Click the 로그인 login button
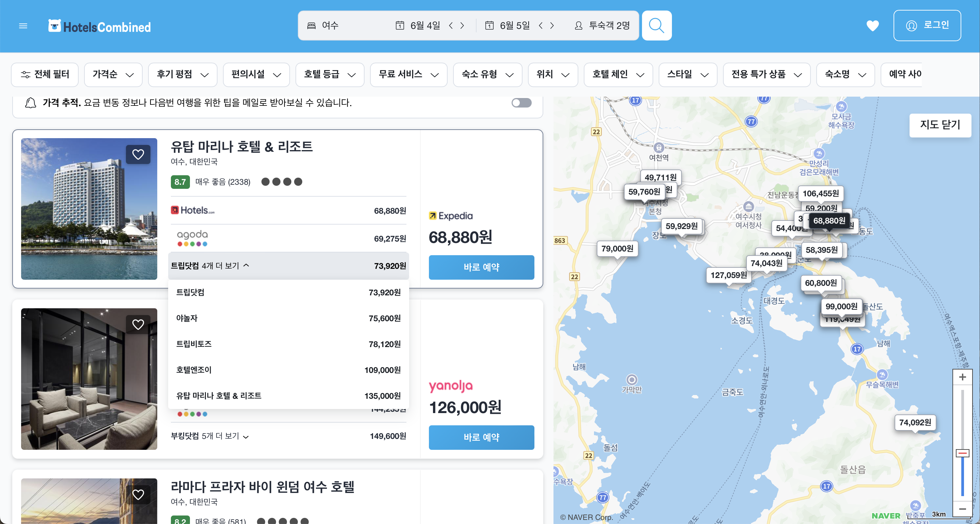The width and height of the screenshot is (980, 524). point(927,26)
